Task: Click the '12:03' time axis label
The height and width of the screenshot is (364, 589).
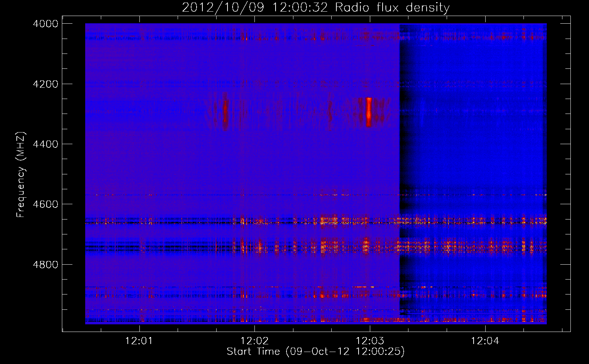Action: coord(369,341)
